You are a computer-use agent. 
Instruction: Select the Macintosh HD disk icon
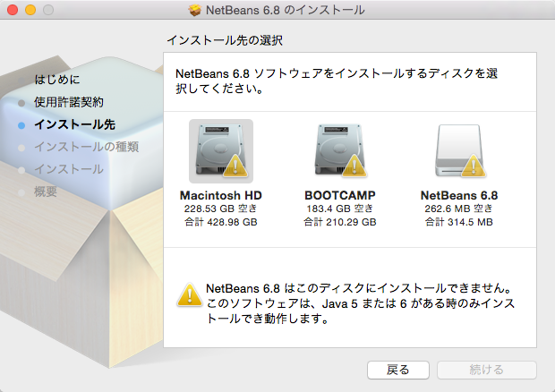[221, 151]
